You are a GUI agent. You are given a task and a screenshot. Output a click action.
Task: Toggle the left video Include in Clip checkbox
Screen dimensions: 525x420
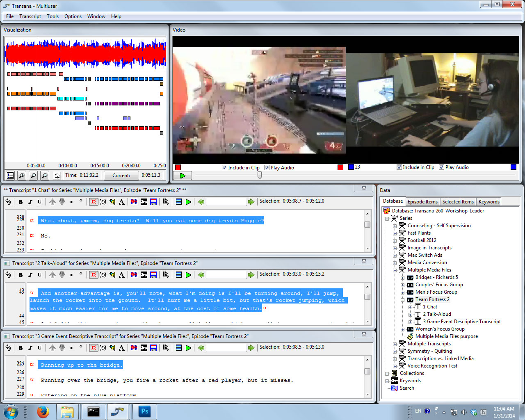pos(224,167)
